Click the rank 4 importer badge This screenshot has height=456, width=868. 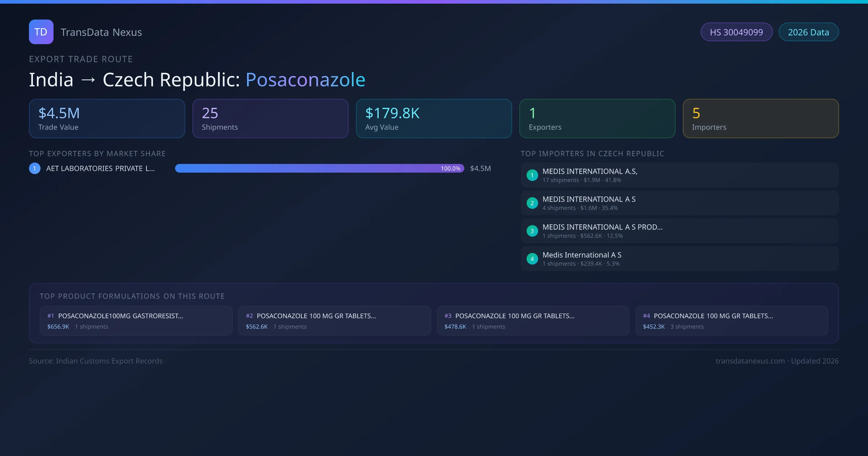[x=532, y=259]
